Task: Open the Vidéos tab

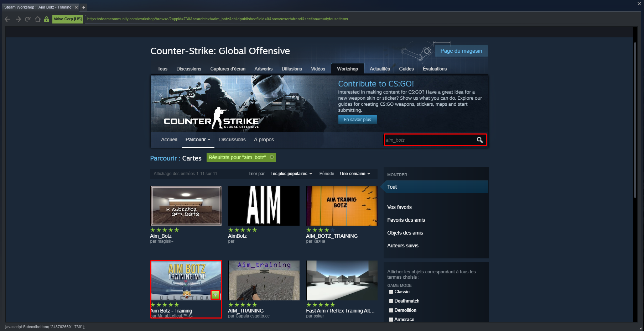Action: point(318,69)
